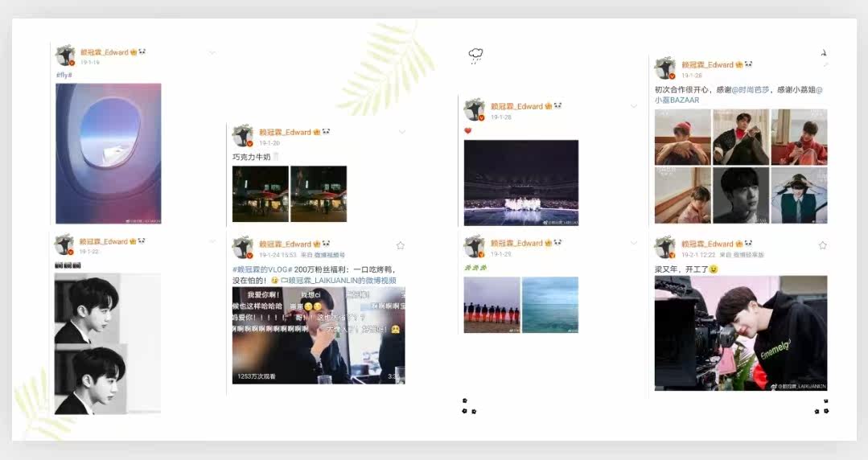Screen dimensions: 868x460
Task: Click the favorite star on the VLOG post
Action: click(x=401, y=245)
